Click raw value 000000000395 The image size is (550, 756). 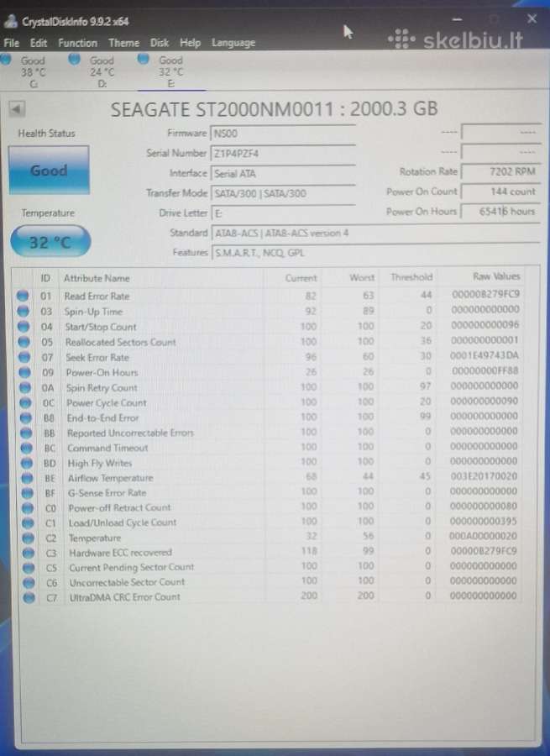(484, 521)
